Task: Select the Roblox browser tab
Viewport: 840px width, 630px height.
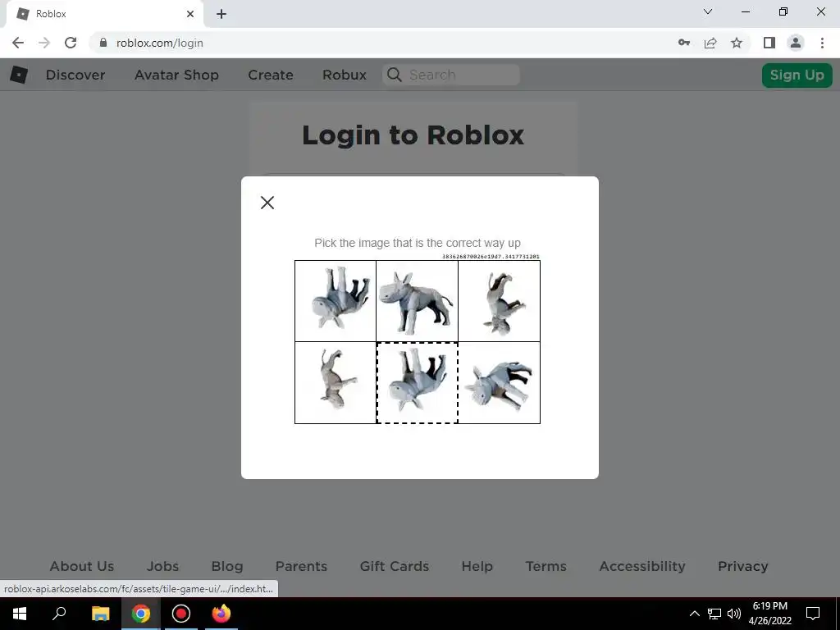Action: click(x=105, y=14)
